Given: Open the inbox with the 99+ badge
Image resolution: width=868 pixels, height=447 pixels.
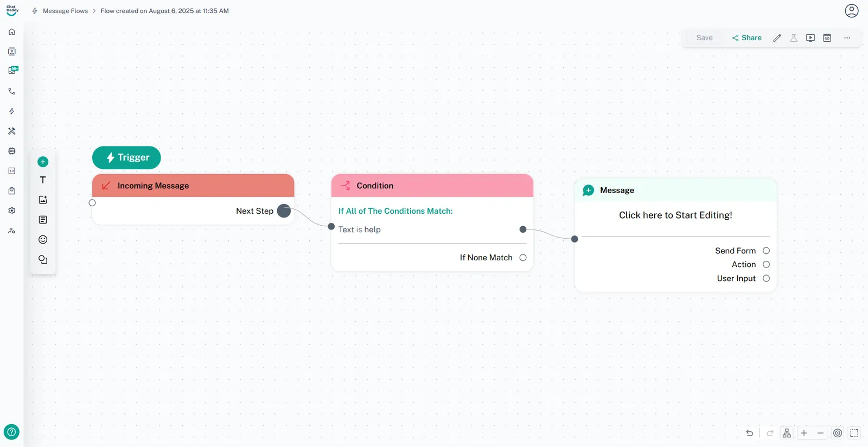Looking at the screenshot, I should click(12, 71).
